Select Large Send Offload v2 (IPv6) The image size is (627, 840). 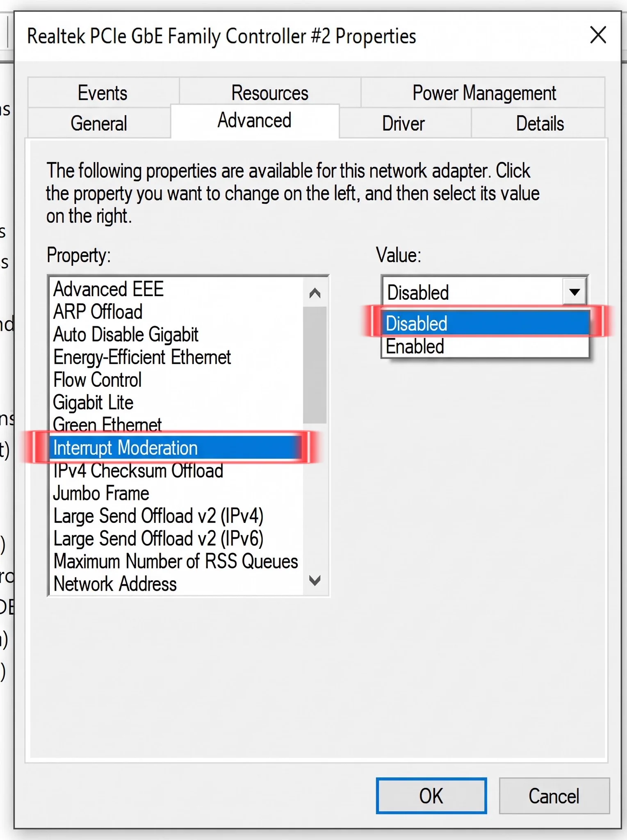176,539
